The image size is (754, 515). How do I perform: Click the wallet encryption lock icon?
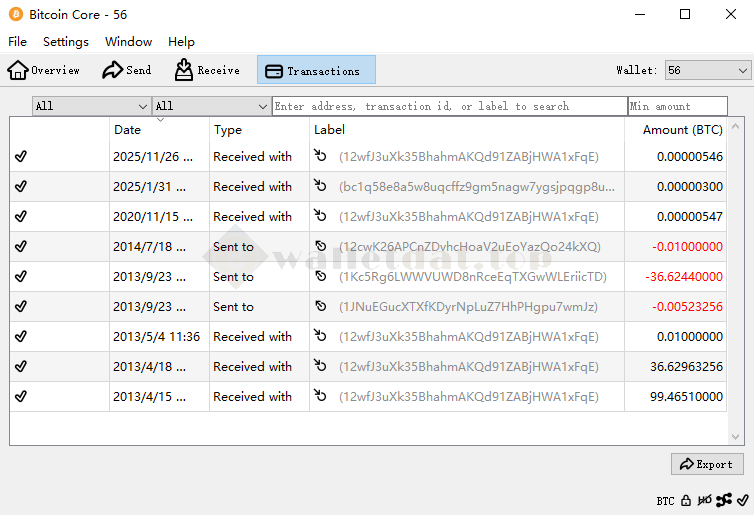pos(686,500)
